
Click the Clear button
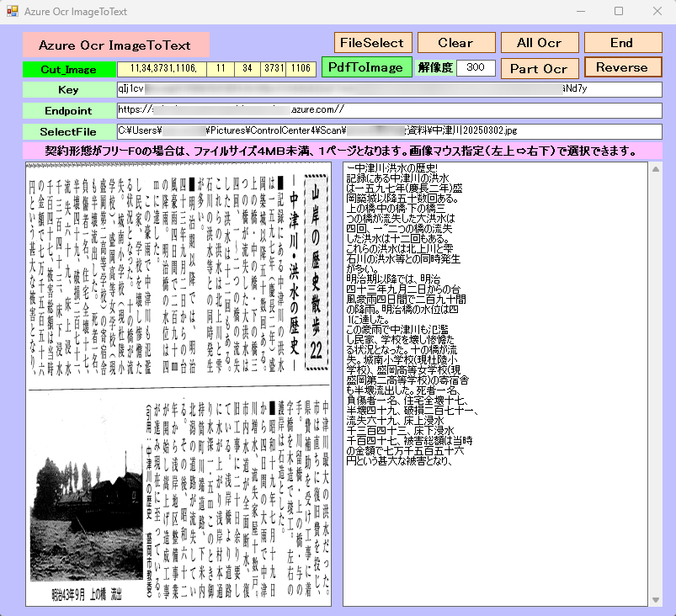(x=455, y=43)
